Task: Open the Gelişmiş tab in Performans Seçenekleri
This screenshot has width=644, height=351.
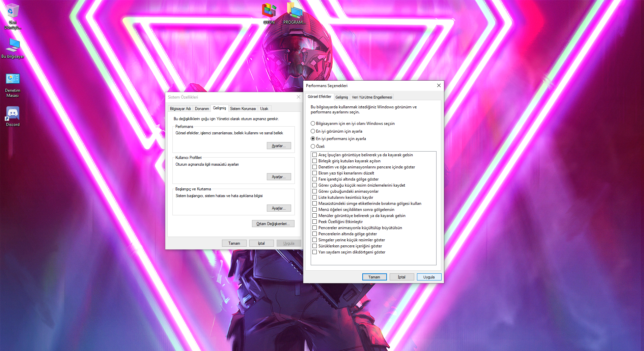Action: (x=342, y=97)
